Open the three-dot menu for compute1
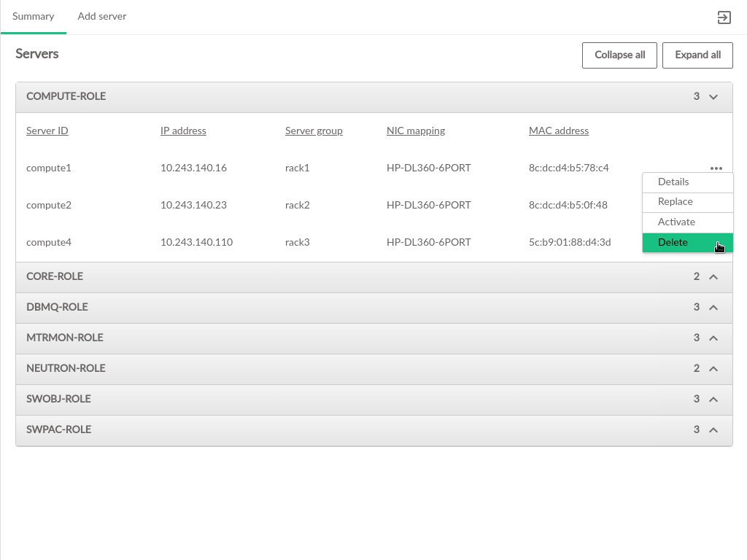The image size is (747, 560). (x=716, y=168)
